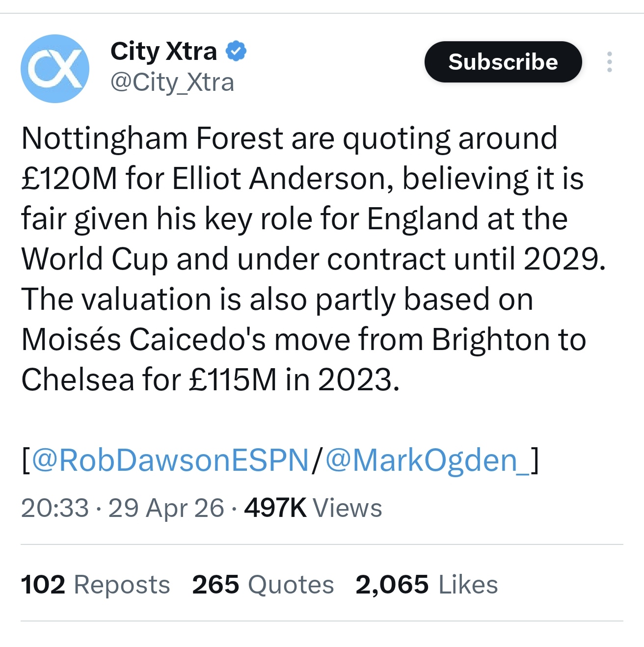Open the three-dot more options menu
Screen dimensions: 644x647
tap(609, 62)
